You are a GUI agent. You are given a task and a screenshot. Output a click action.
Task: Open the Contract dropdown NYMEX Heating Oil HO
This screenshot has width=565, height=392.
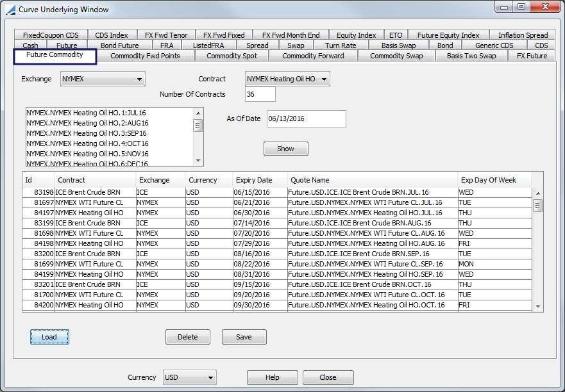[x=287, y=79]
